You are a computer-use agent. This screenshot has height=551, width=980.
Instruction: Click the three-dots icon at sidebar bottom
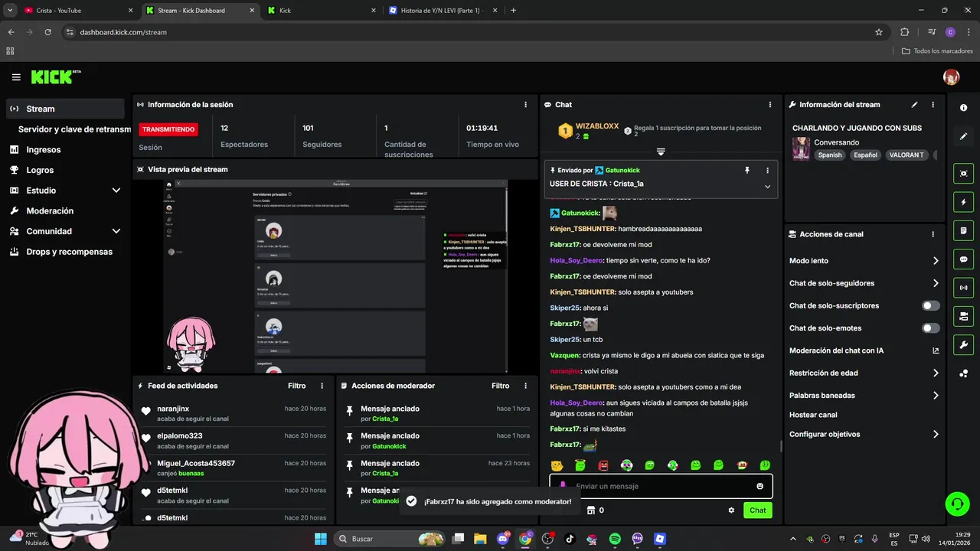[x=963, y=373]
